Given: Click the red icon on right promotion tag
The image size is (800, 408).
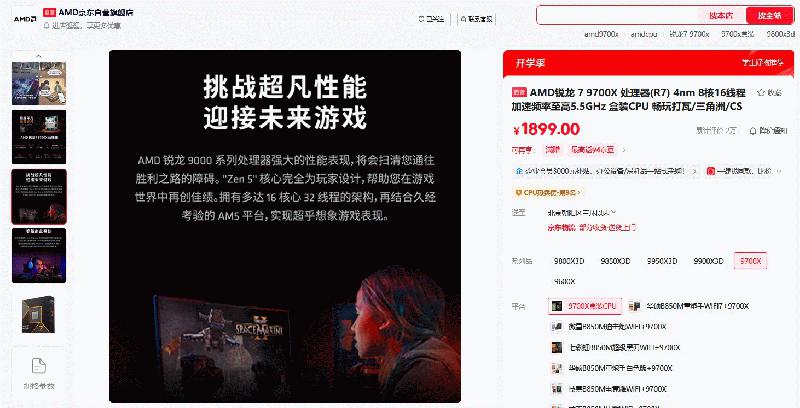Looking at the screenshot, I should (711, 171).
